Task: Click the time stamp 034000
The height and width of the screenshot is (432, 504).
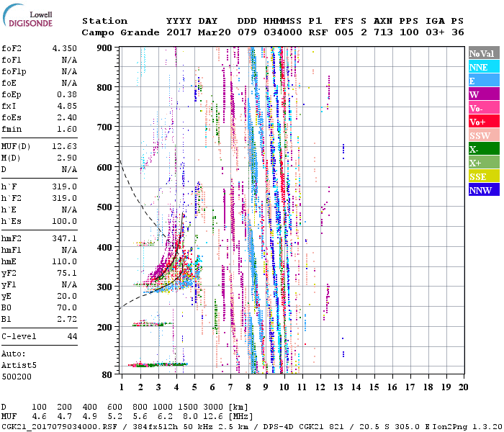Action: pyautogui.click(x=283, y=32)
